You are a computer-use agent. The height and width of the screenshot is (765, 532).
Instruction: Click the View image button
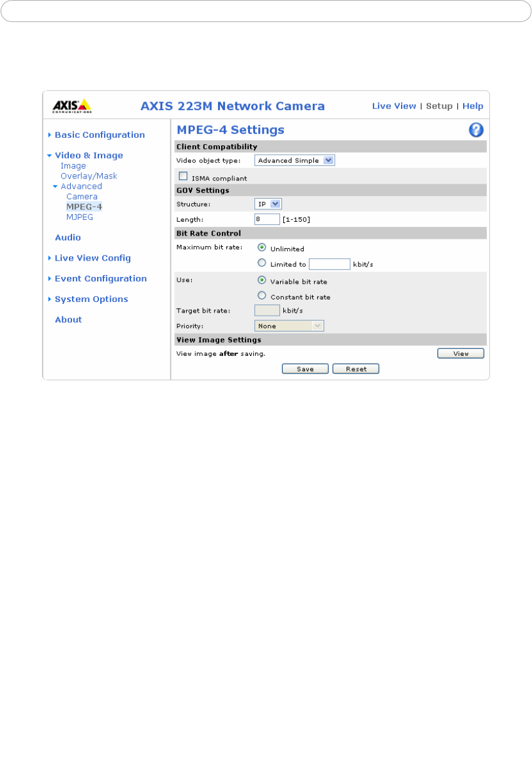click(x=461, y=353)
